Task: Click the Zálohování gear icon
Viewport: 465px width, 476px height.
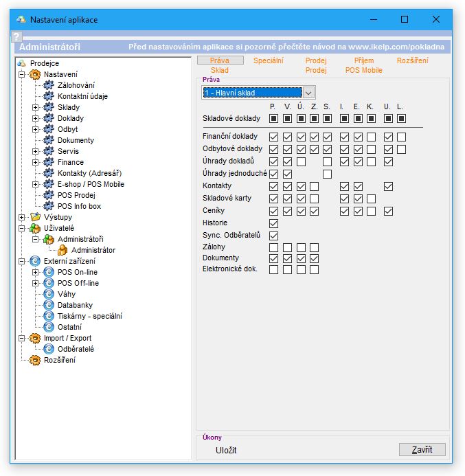Action: (x=48, y=85)
